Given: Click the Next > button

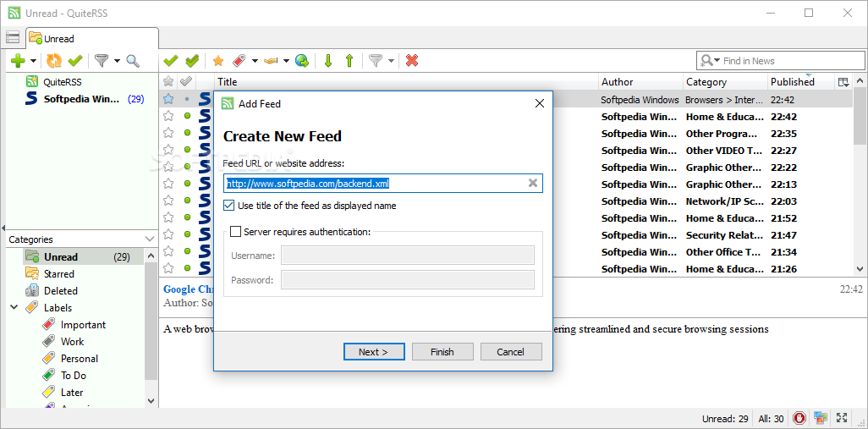Looking at the screenshot, I should (x=374, y=351).
